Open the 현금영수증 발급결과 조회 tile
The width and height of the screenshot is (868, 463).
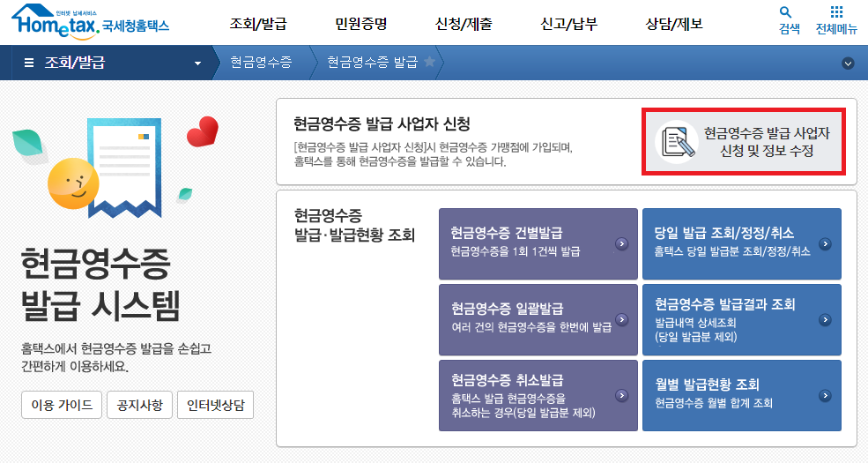(x=742, y=319)
